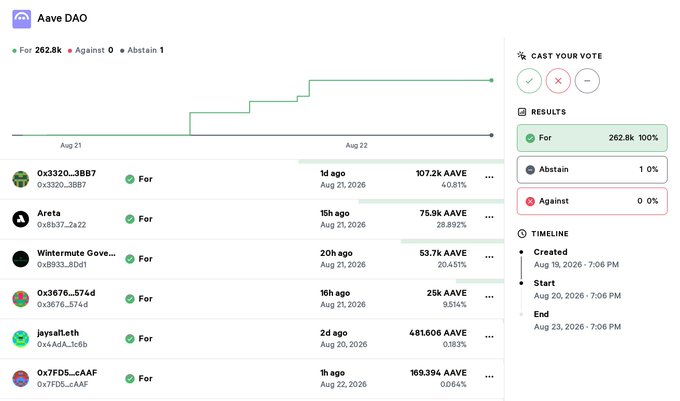Open jaysal1.eth avatar
Screen dimensions: 680x401
pyautogui.click(x=20, y=339)
